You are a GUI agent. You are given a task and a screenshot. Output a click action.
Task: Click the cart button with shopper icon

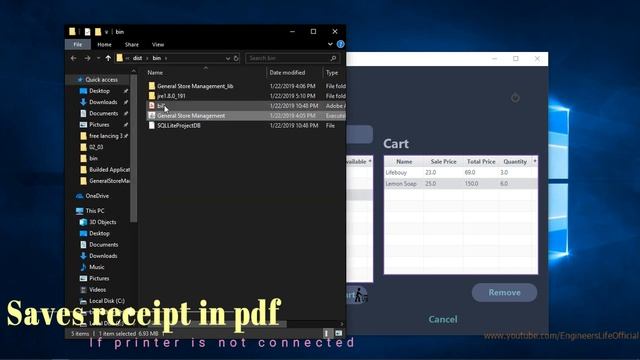357,295
